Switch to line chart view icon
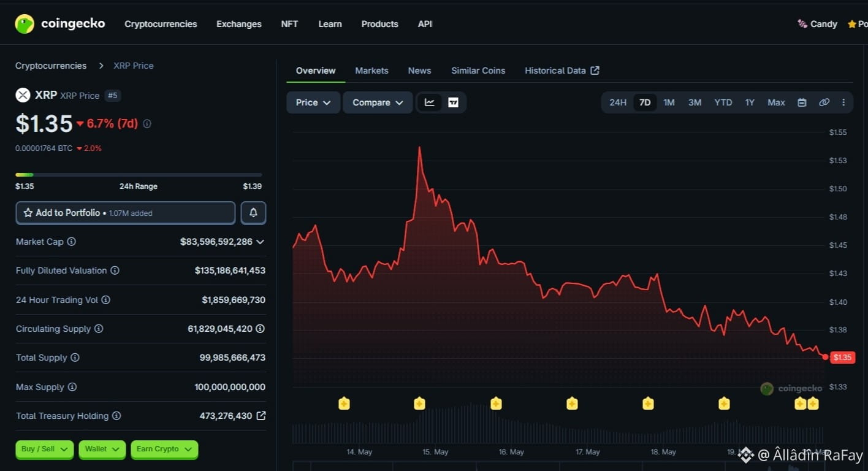The image size is (868, 471). (430, 102)
